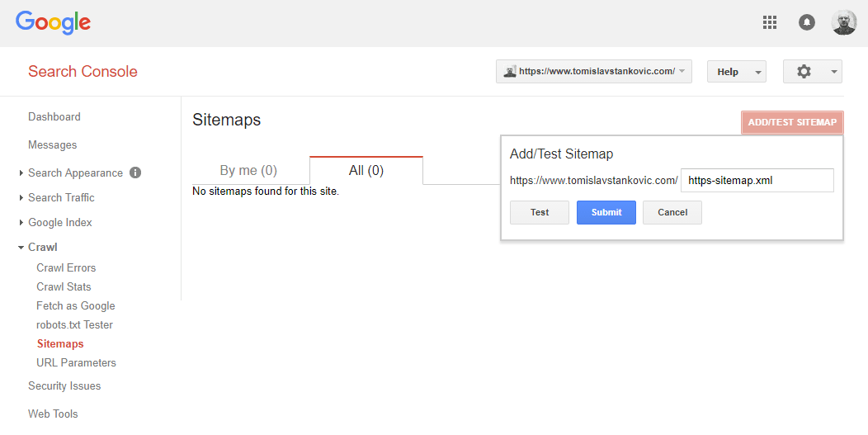Cancel the Add/Test Sitemap dialog
The image size is (868, 435).
672,212
